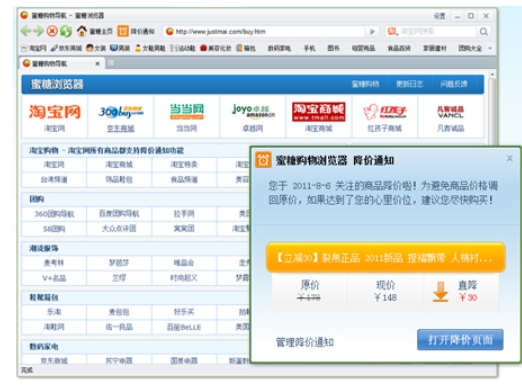
Task: Click the Taobao search input box
Action: tap(438, 32)
